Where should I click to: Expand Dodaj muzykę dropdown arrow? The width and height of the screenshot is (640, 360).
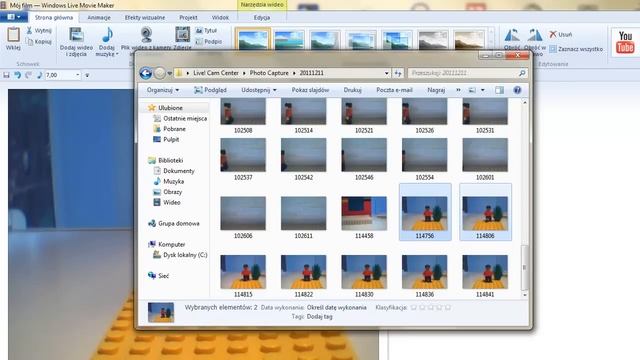tap(117, 54)
